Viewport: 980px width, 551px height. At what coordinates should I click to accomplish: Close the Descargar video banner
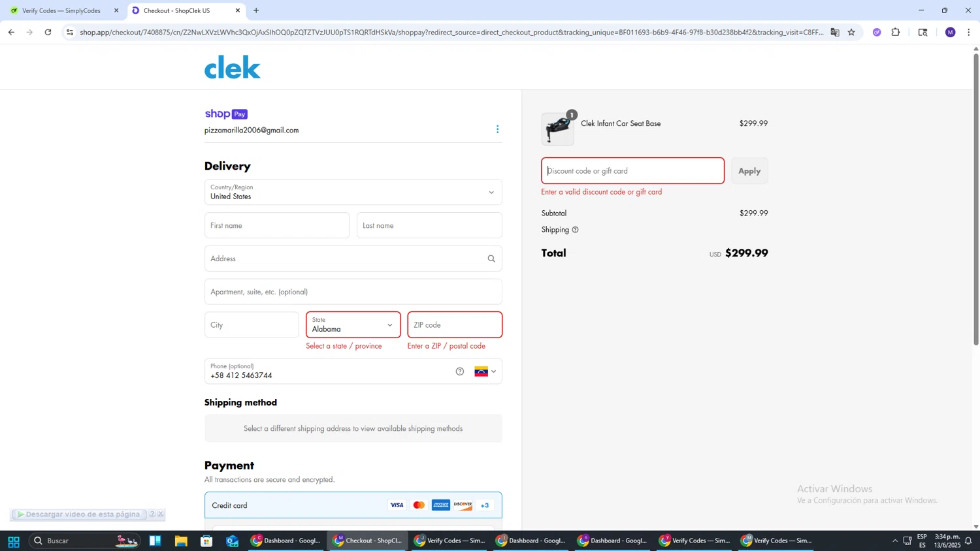pyautogui.click(x=161, y=514)
